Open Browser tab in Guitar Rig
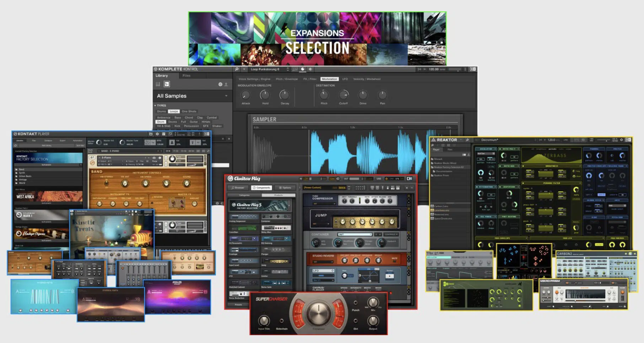Image resolution: width=644 pixels, height=343 pixels. pos(238,187)
